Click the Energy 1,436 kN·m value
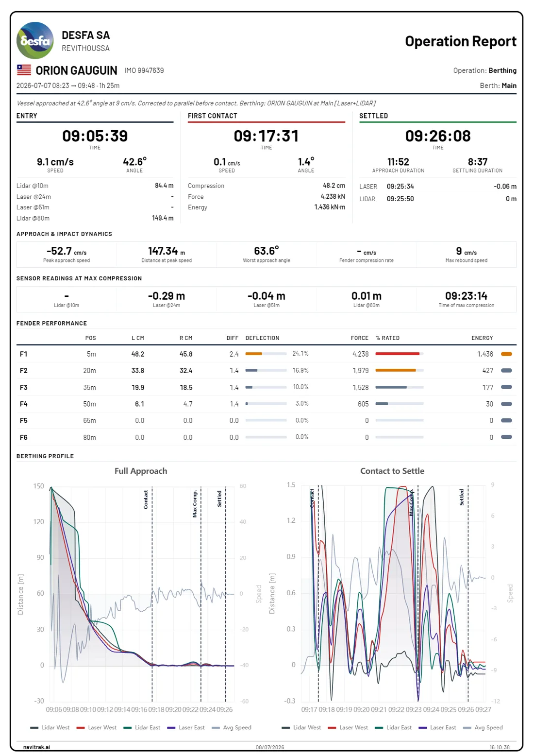The width and height of the screenshot is (534, 756). pyautogui.click(x=330, y=207)
